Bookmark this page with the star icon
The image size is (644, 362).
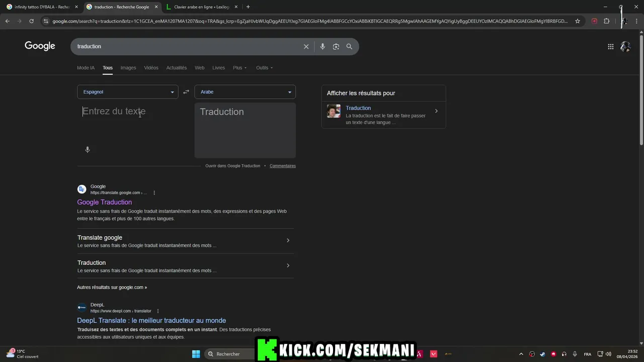click(x=578, y=21)
